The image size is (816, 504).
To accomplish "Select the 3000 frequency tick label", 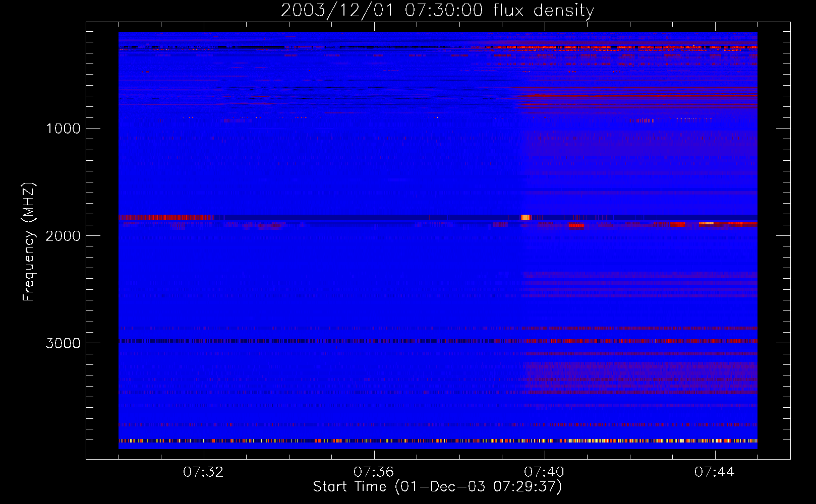I will click(x=63, y=343).
